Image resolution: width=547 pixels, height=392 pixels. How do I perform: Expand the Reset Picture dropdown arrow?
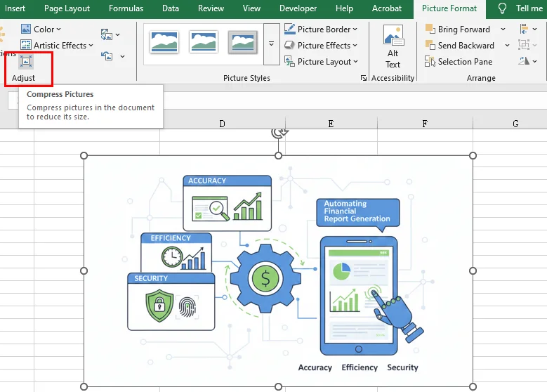[122, 56]
